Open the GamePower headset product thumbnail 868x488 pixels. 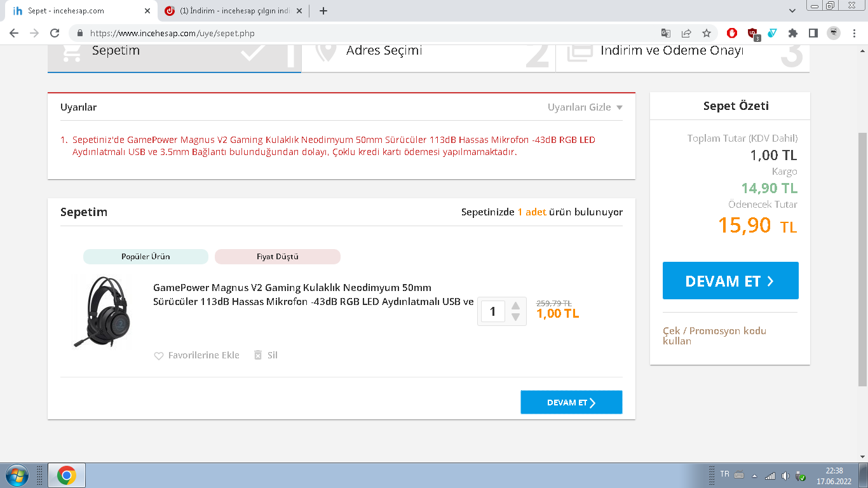click(104, 312)
